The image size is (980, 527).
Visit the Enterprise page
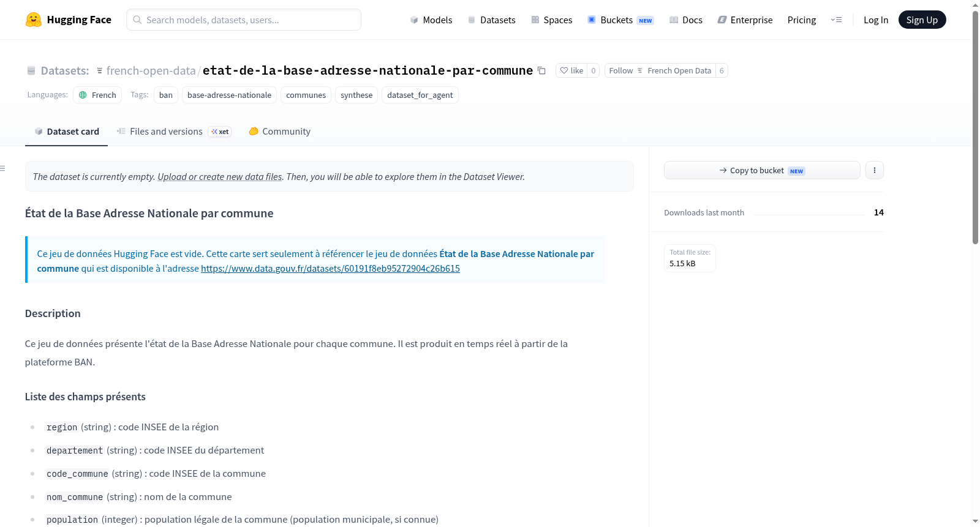tap(745, 20)
